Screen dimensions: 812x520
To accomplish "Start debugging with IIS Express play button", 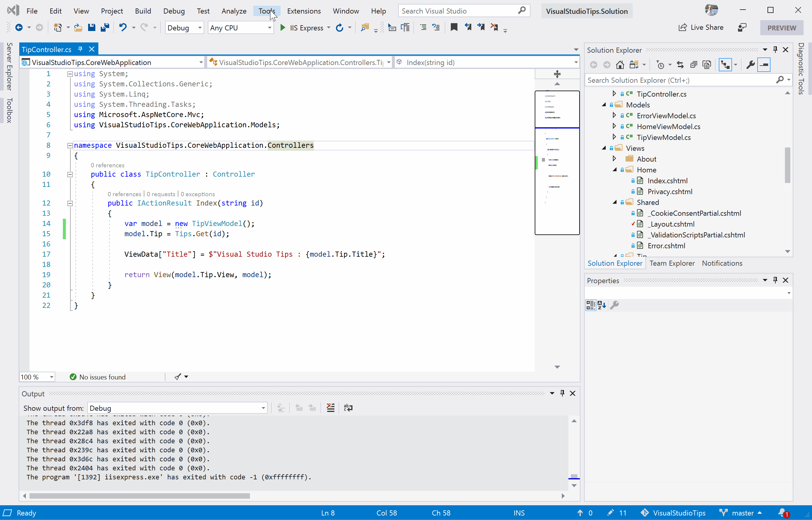I will pyautogui.click(x=283, y=28).
